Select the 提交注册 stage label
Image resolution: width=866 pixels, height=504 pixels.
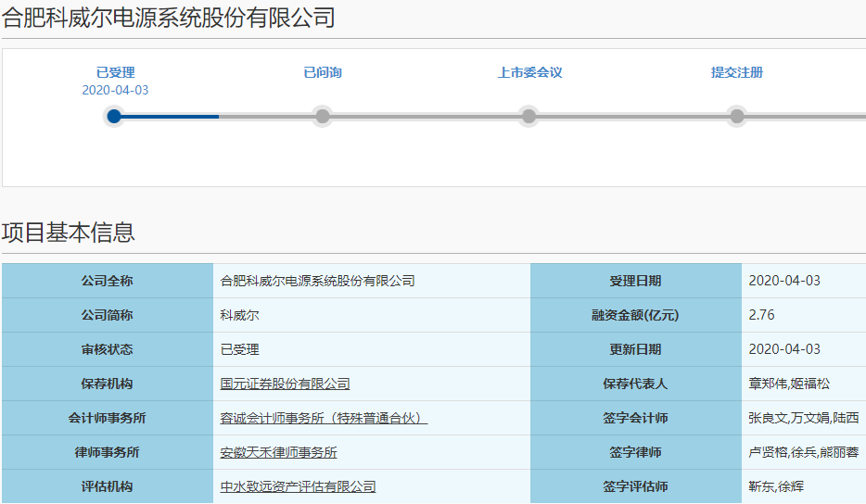736,72
